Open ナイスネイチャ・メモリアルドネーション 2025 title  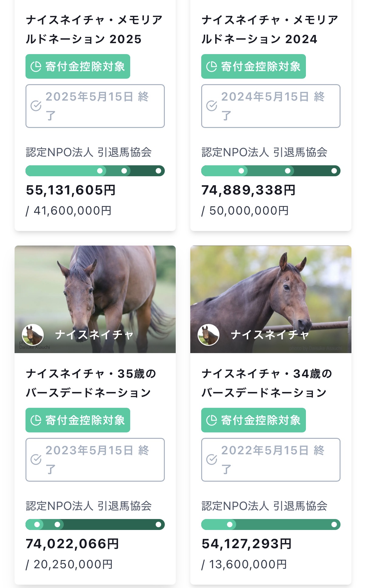(94, 29)
